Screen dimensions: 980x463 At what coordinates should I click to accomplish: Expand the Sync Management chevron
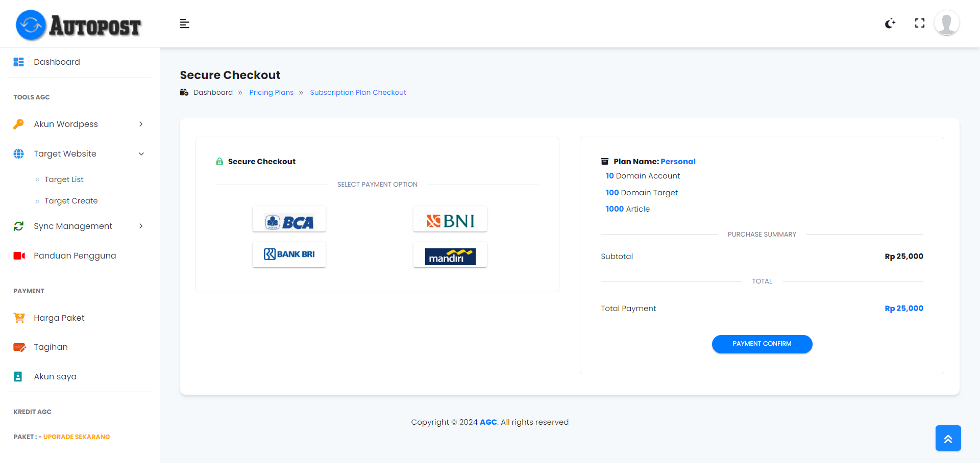point(141,226)
